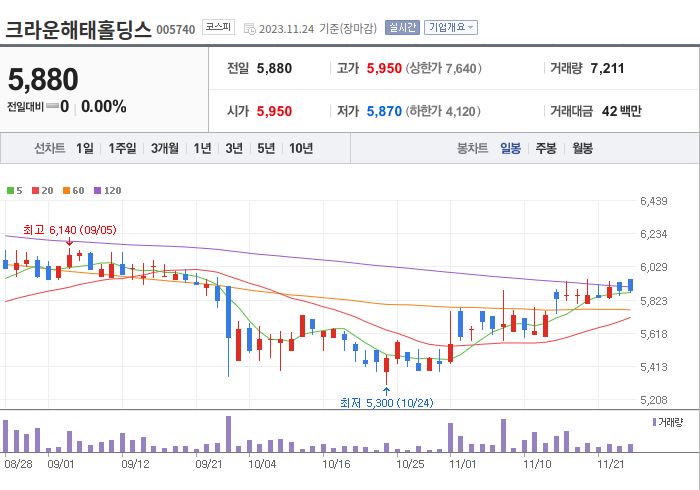Switch to 주봉 weekly candle chart

pyautogui.click(x=546, y=148)
